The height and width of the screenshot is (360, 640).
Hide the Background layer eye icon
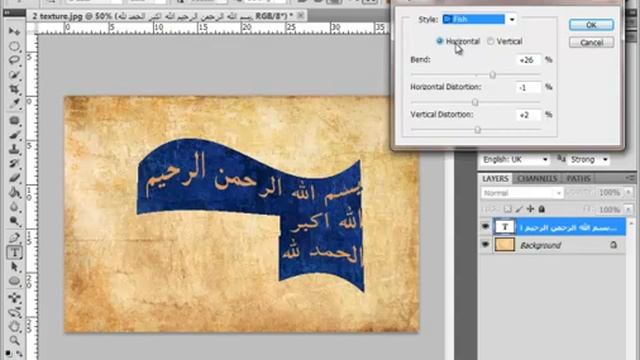click(485, 245)
